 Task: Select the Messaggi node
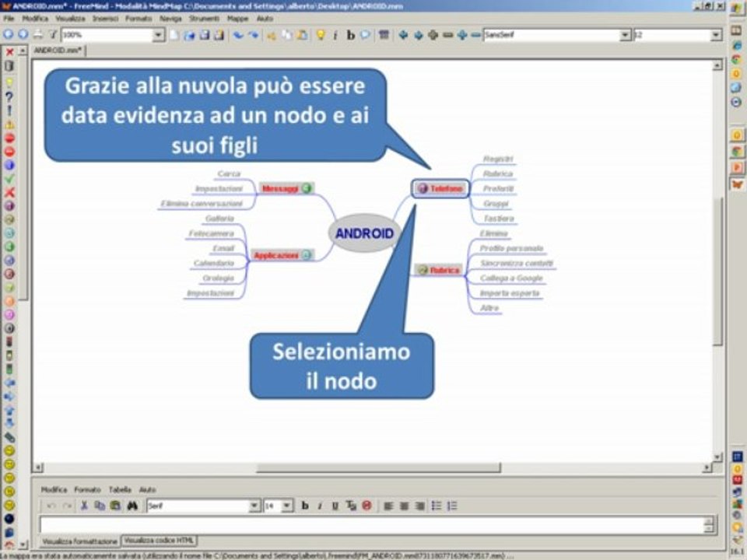pos(286,188)
